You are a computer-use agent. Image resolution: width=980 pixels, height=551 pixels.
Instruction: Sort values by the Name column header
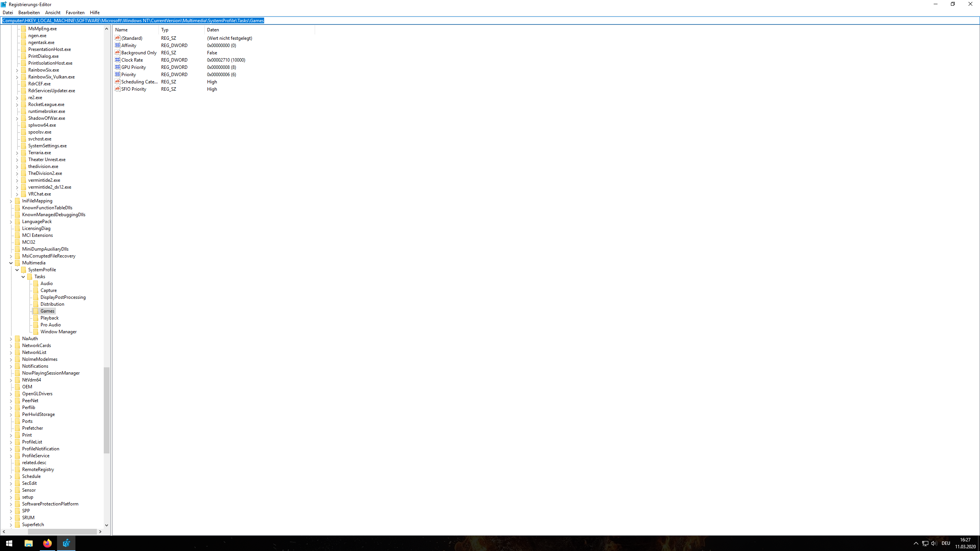[136, 29]
